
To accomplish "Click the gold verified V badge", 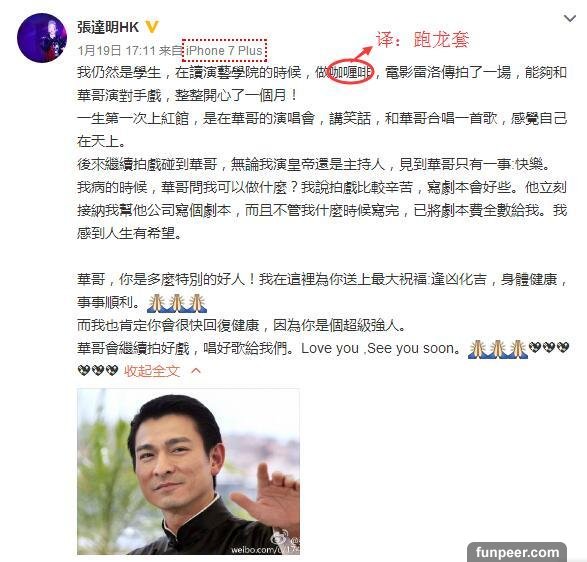I will pos(152,27).
